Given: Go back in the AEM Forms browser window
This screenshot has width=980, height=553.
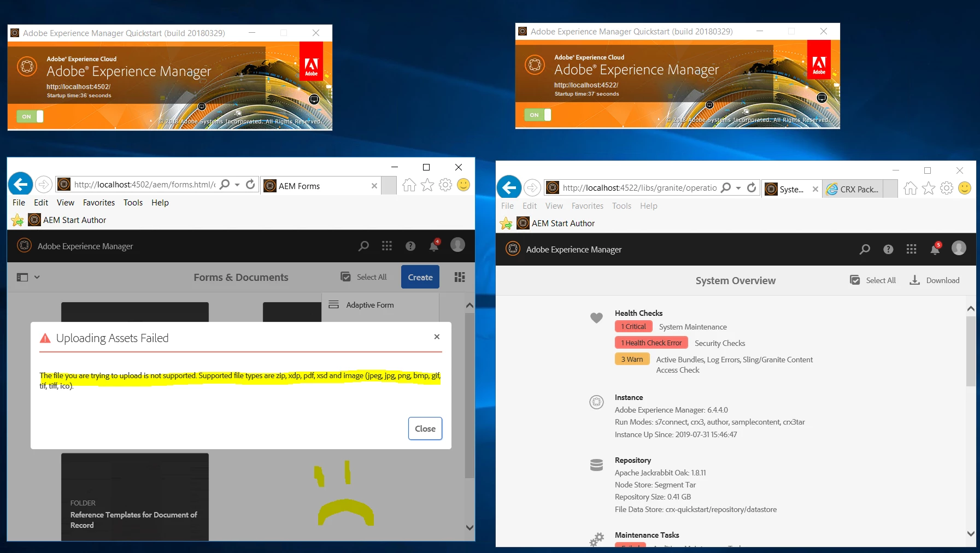Looking at the screenshot, I should [x=21, y=185].
